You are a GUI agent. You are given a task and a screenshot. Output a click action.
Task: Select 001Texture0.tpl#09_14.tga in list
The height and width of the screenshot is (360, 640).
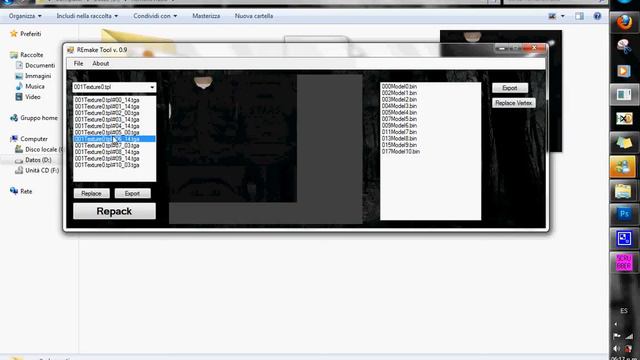pos(107,158)
